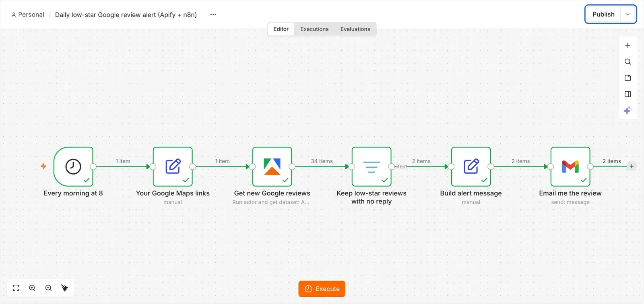Click the "Run actor and get dataset" subtitle
Viewport: 644px width, 304px height.
(x=271, y=202)
